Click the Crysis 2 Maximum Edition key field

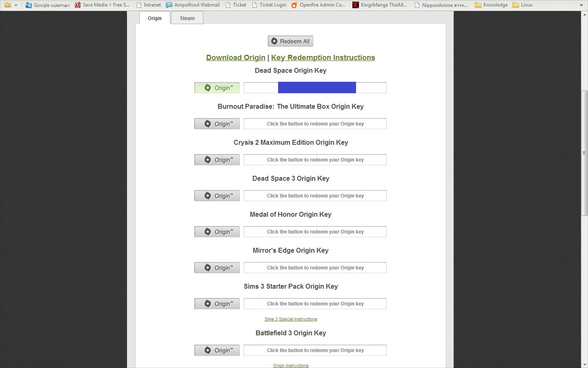(315, 160)
